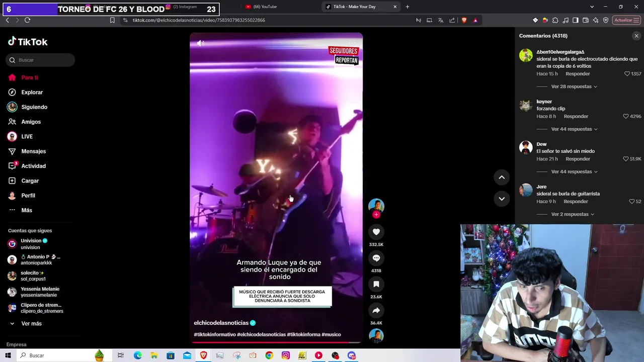Open creator's avatar beside the video
This screenshot has width=644, height=362.
coord(376,205)
